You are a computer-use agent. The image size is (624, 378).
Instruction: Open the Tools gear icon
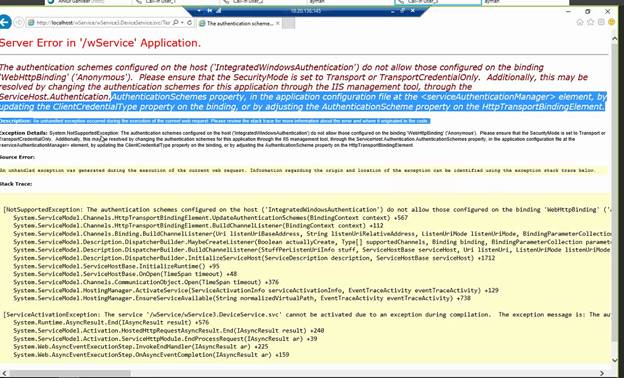click(601, 22)
